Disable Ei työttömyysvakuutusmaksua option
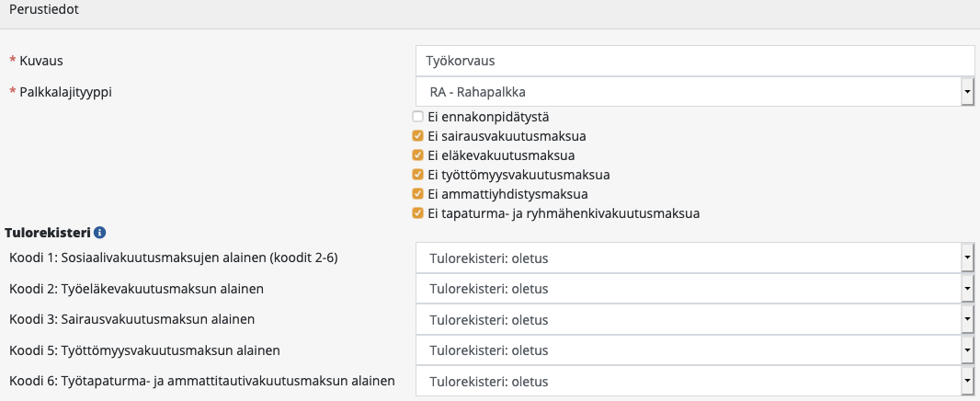Viewport: 980px width, 401px height. 418,175
